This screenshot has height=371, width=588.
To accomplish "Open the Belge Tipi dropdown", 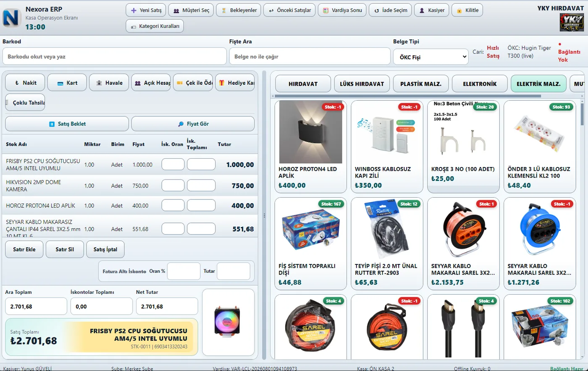I will pyautogui.click(x=430, y=56).
